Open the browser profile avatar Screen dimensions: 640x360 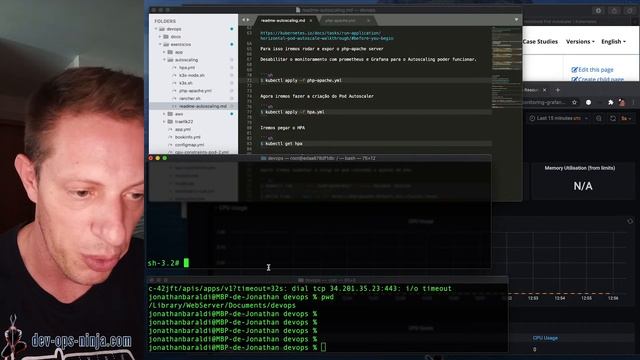pyautogui.click(x=622, y=102)
